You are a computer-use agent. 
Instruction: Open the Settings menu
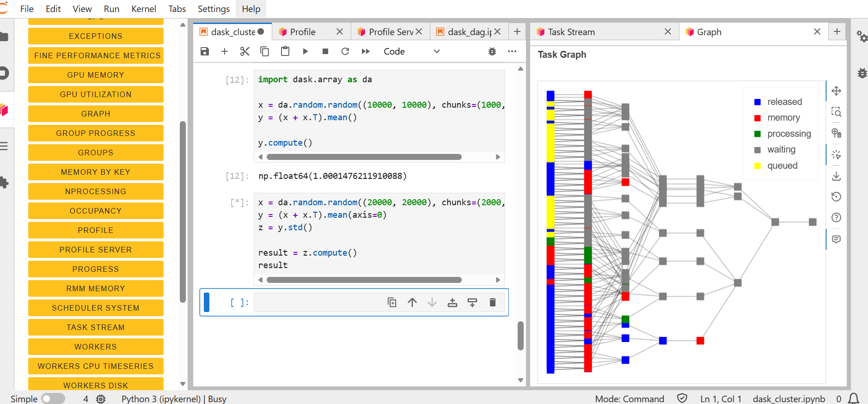[214, 9]
